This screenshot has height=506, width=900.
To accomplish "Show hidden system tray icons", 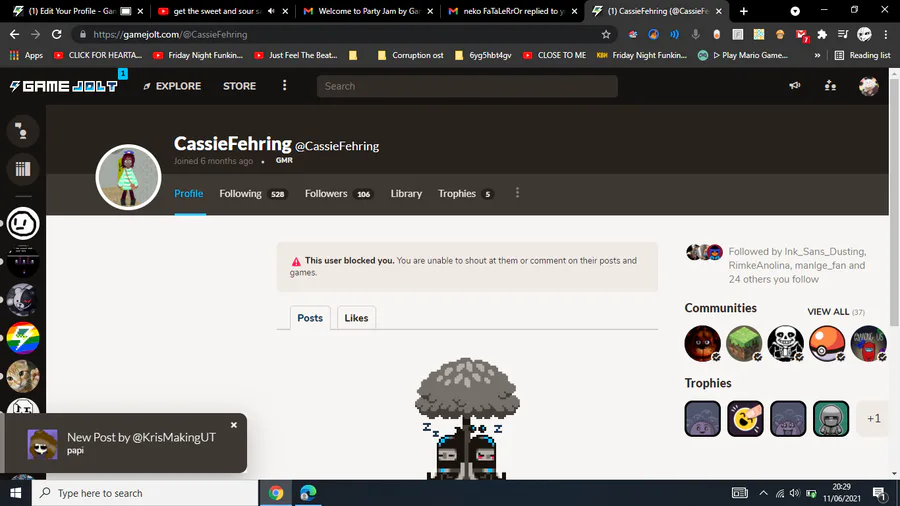I will tap(763, 493).
